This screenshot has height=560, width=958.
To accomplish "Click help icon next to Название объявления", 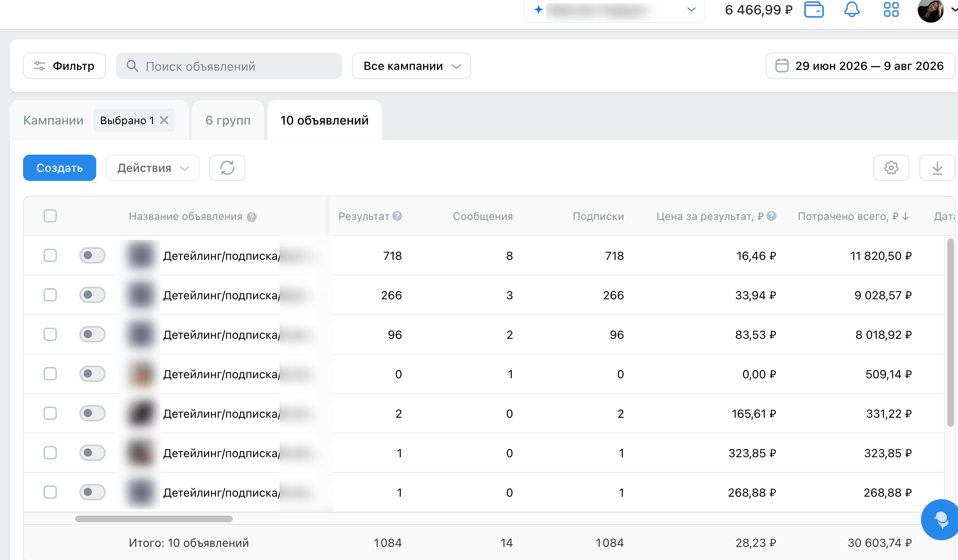I will click(252, 217).
